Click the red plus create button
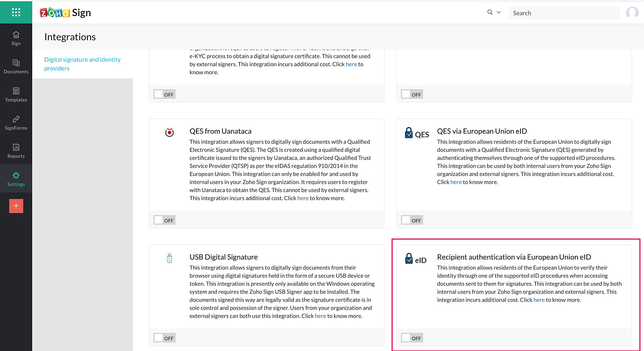The image size is (644, 351). point(16,206)
